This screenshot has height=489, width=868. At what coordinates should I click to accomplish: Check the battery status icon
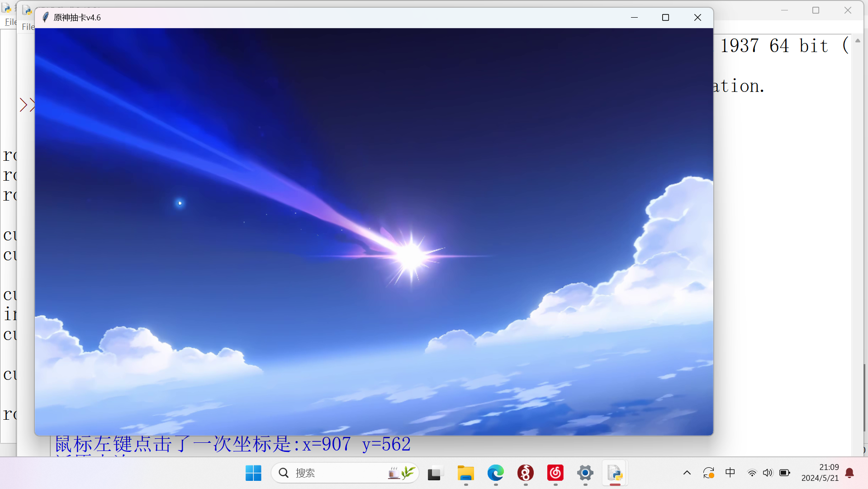coord(785,473)
